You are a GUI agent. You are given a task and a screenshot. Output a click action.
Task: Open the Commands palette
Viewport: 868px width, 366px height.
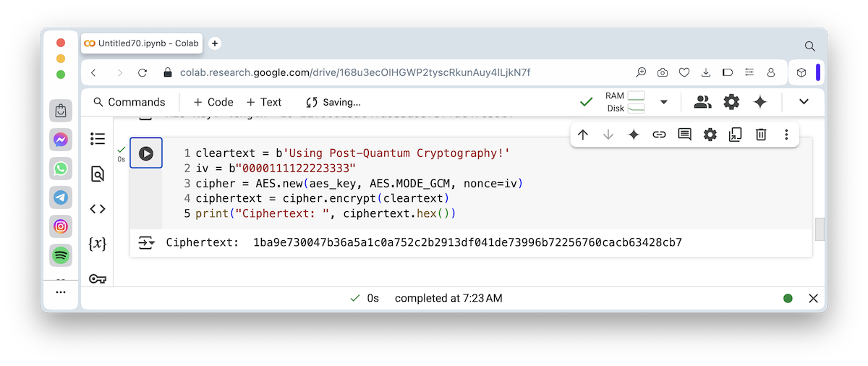click(x=129, y=102)
